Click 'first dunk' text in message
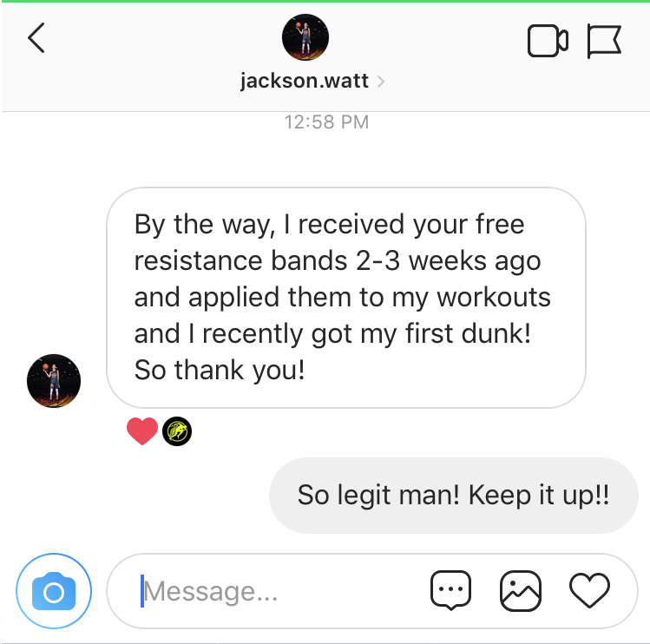650x644 pixels. (469, 333)
